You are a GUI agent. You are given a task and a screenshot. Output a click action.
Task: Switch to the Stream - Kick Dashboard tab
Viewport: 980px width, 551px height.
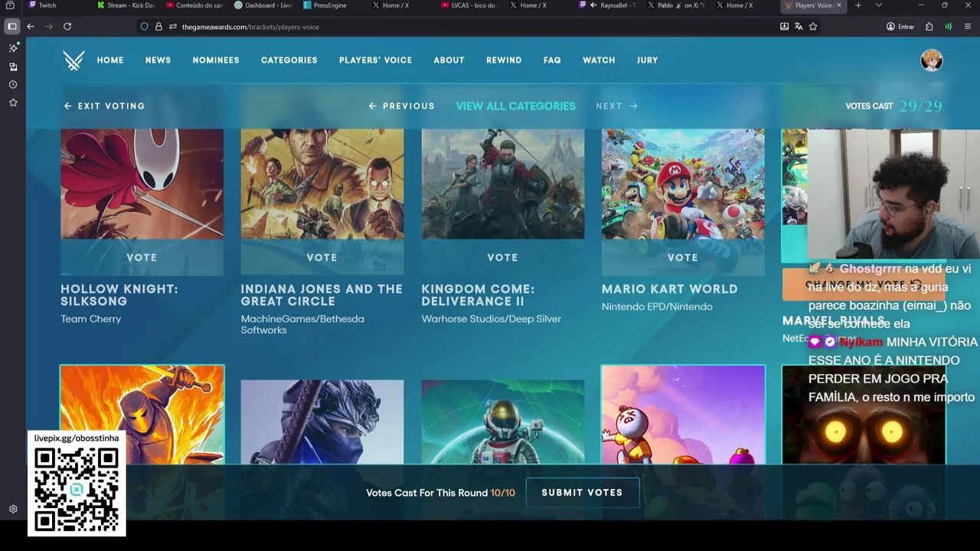coord(126,5)
